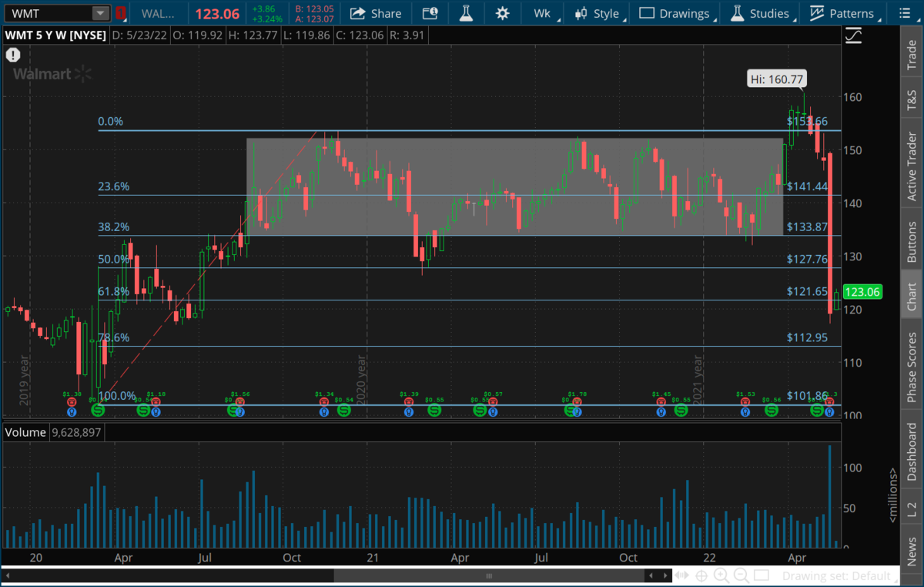Click the last price 123.06 in toolbar

(x=217, y=13)
